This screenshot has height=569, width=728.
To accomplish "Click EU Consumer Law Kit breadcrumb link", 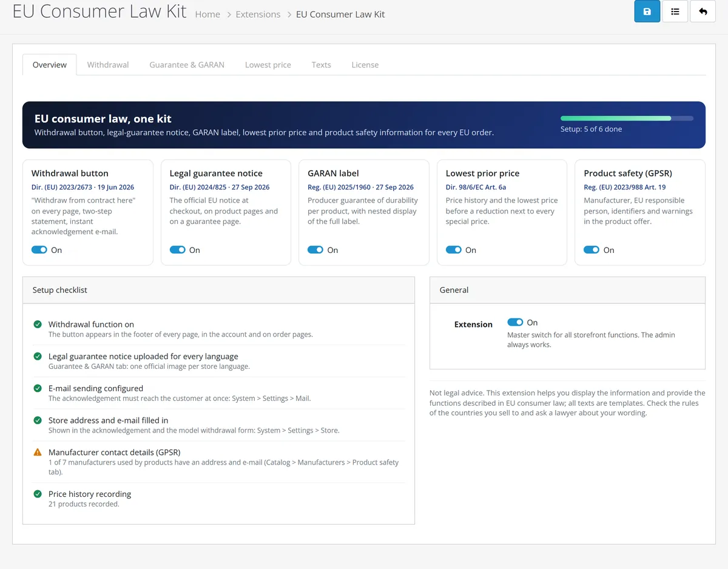I will (x=340, y=15).
